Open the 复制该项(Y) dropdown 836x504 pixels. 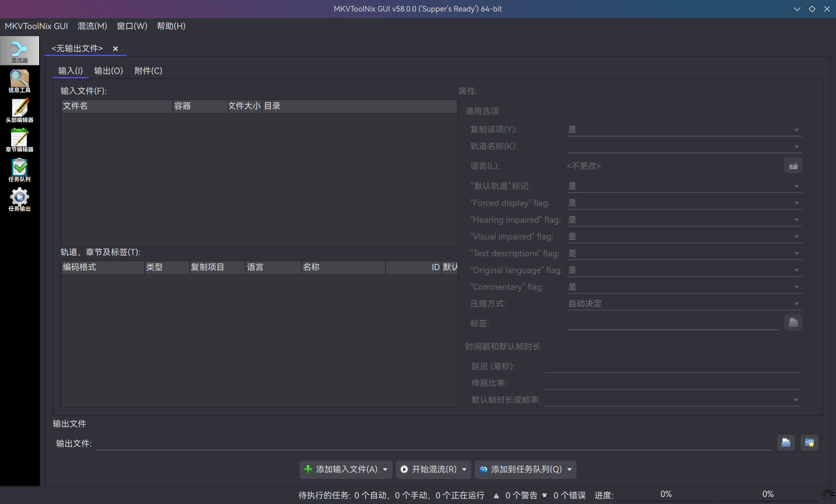coord(797,129)
